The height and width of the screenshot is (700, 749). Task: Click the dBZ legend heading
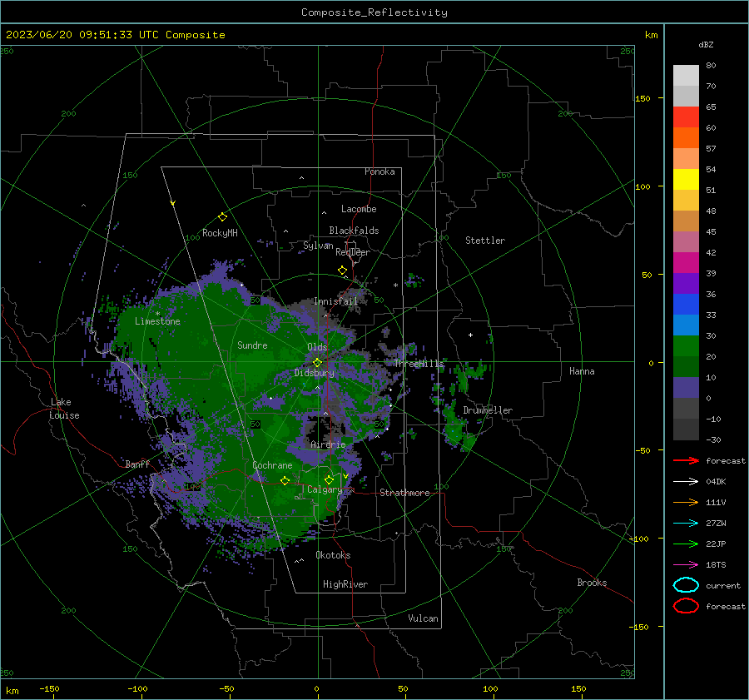pyautogui.click(x=706, y=44)
